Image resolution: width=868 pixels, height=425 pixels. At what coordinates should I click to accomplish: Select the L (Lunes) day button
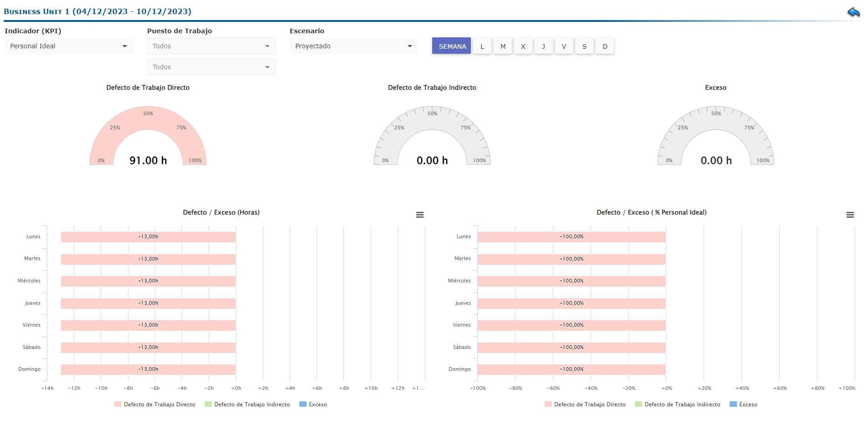[x=482, y=46]
